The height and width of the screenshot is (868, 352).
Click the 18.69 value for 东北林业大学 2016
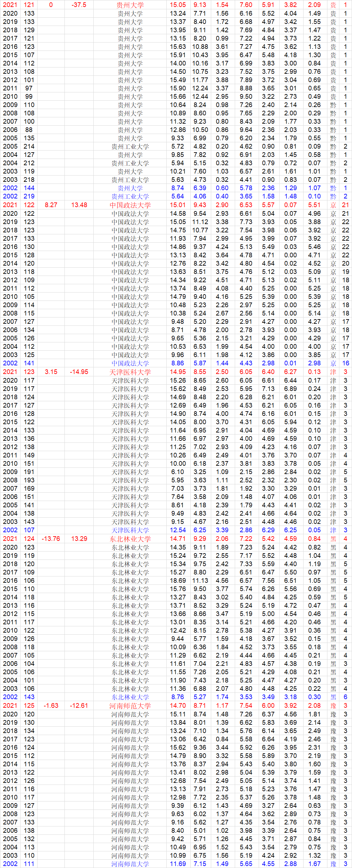click(178, 580)
